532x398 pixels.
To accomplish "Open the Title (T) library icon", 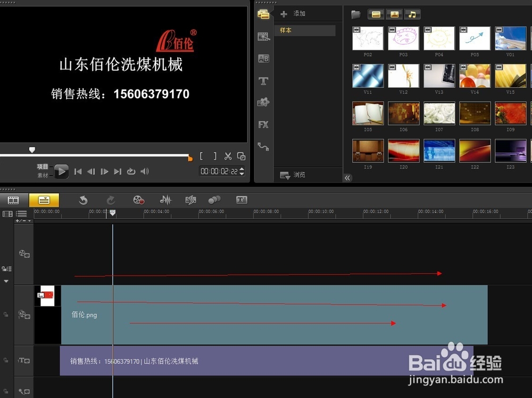I will 264,81.
